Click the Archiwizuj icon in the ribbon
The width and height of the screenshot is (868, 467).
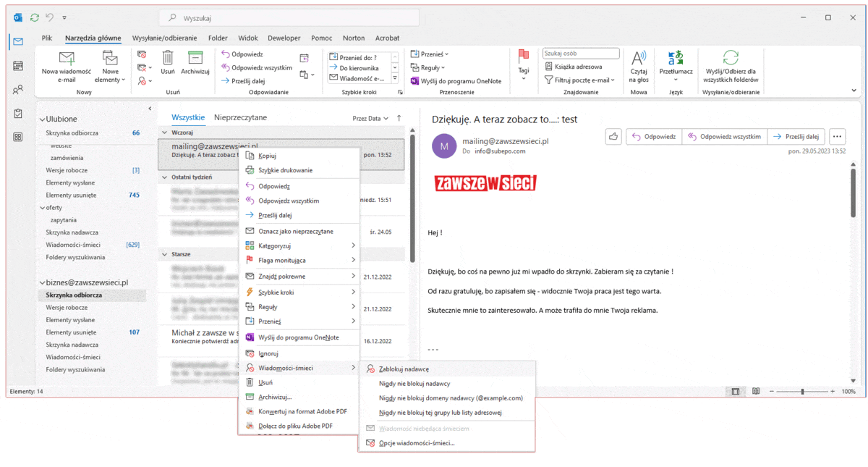pos(195,59)
